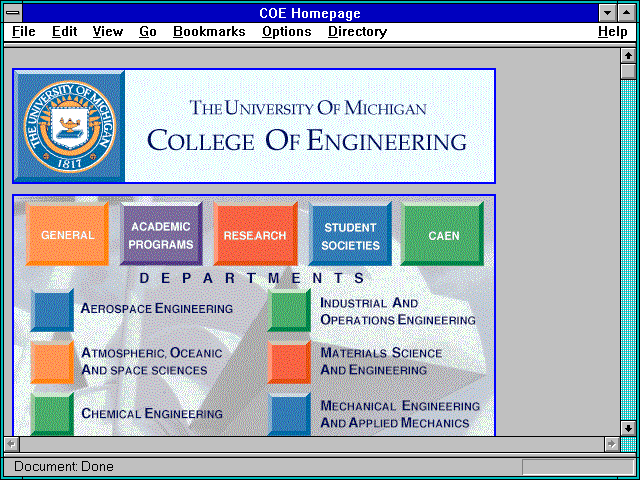
Task: Click the blue STUDENT SOCIETIES button
Action: click(x=350, y=234)
